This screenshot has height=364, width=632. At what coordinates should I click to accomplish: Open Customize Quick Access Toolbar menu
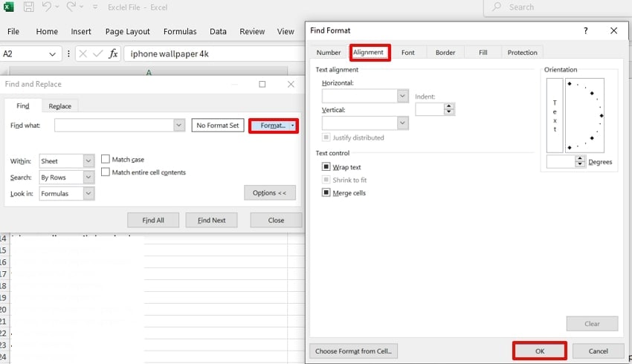click(95, 7)
